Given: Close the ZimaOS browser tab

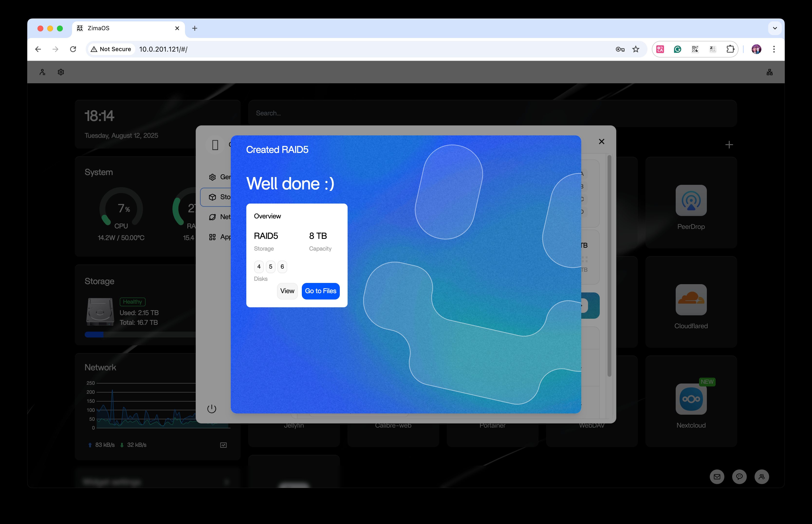Looking at the screenshot, I should point(177,28).
